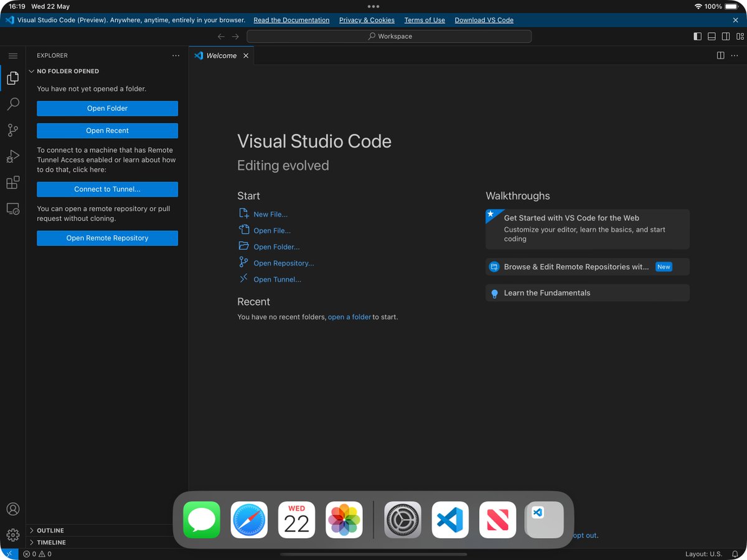The height and width of the screenshot is (560, 747).
Task: Click Privacy & Cookies banner link
Action: (367, 20)
